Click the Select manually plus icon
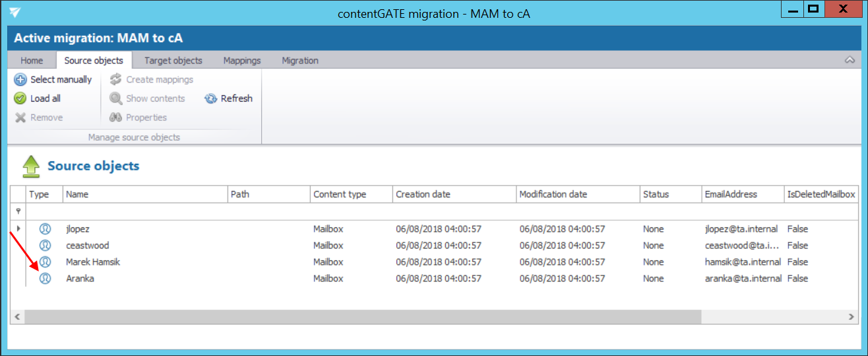 20,79
